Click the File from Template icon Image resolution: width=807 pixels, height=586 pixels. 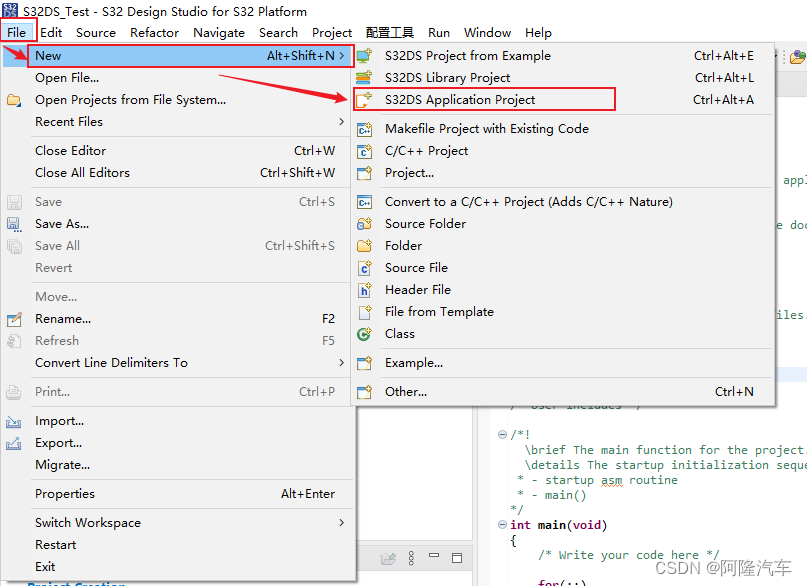(364, 312)
